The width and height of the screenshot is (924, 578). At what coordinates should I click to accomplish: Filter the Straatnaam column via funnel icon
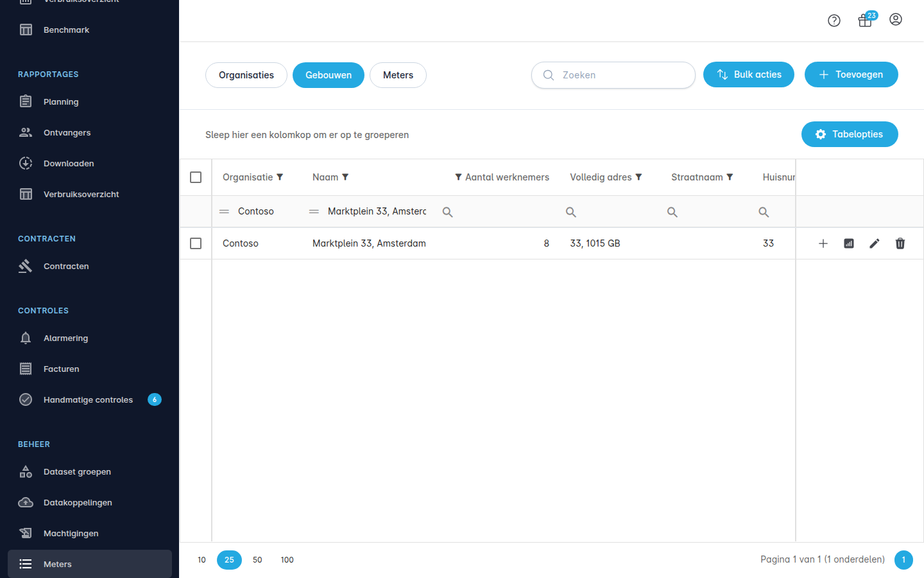pos(730,177)
